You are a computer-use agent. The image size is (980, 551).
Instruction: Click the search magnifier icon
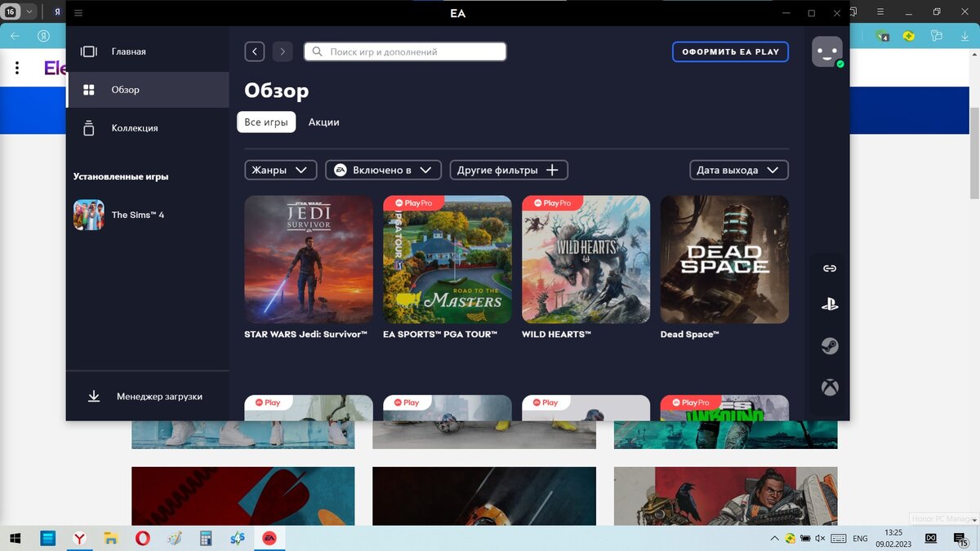(x=318, y=51)
